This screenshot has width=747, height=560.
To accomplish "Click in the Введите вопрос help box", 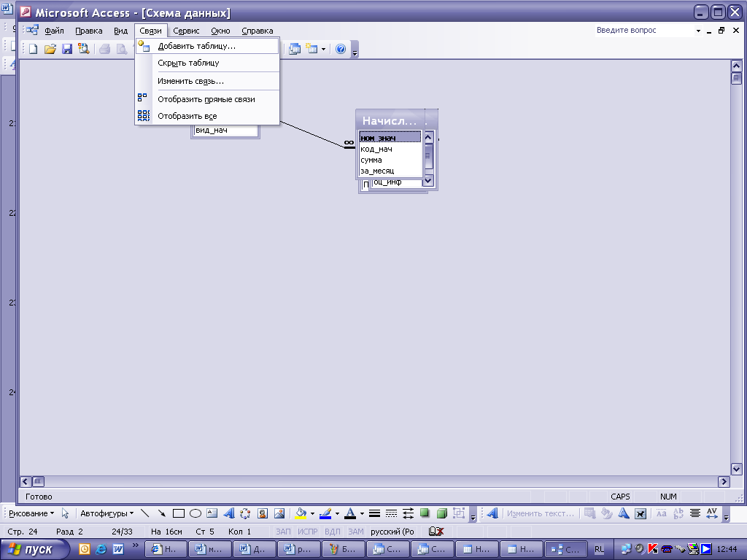I will click(x=643, y=30).
